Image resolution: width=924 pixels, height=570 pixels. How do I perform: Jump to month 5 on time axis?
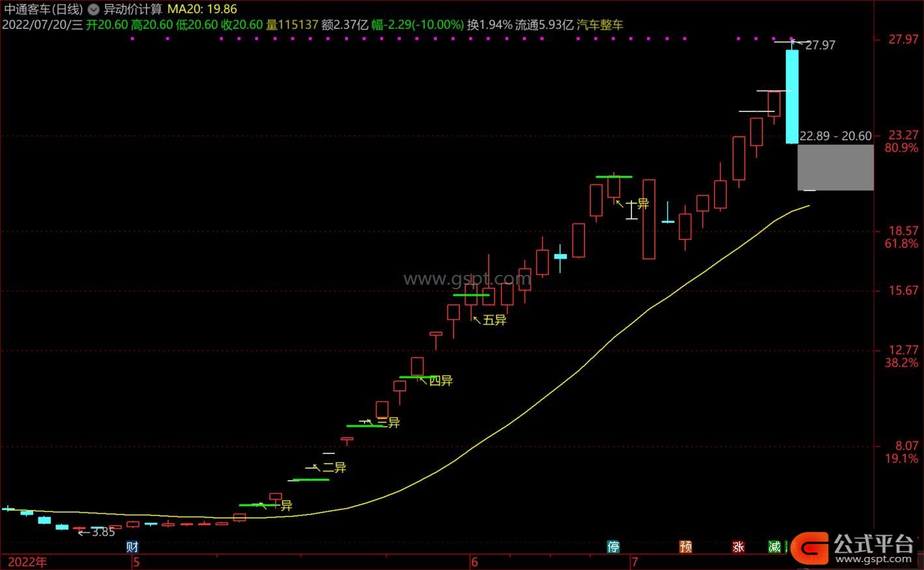tap(136, 562)
